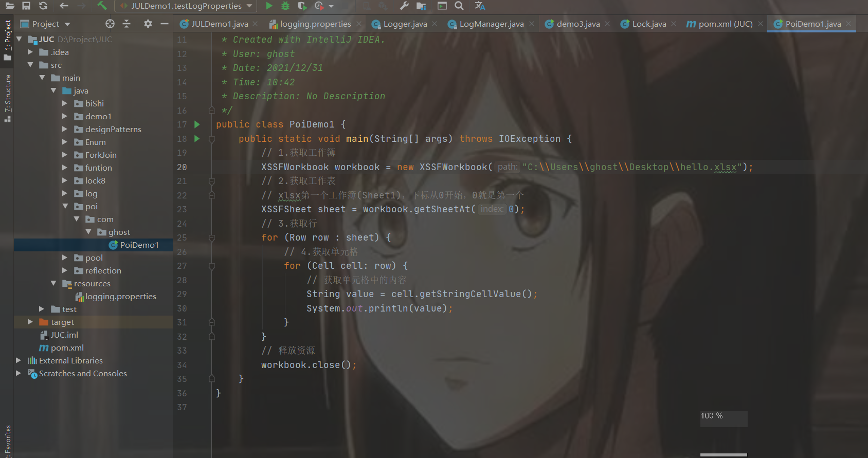This screenshot has height=458, width=868.
Task: Switch to the JULDemo1.java tab
Action: pyautogui.click(x=220, y=24)
